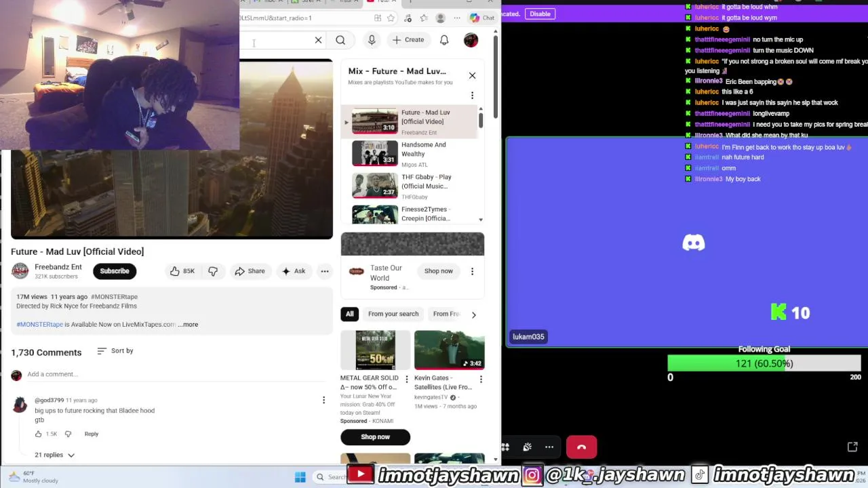The width and height of the screenshot is (868, 488).
Task: Close the Mix playlist panel
Action: click(x=472, y=75)
